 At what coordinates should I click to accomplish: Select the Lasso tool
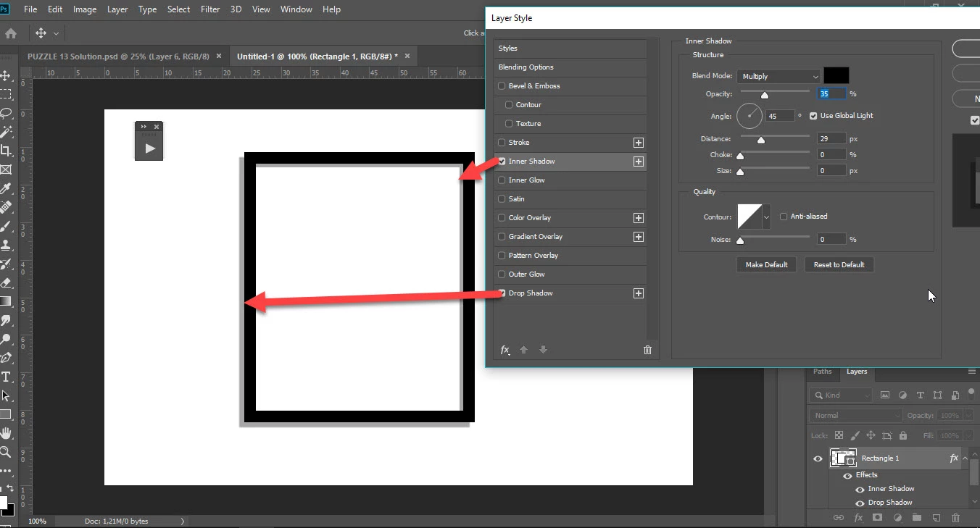tap(5, 113)
